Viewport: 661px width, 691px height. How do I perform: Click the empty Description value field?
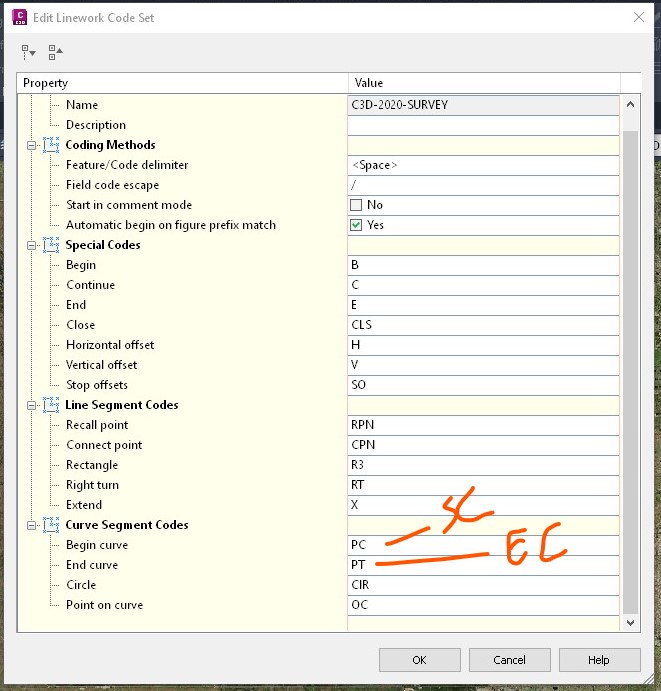(x=483, y=125)
